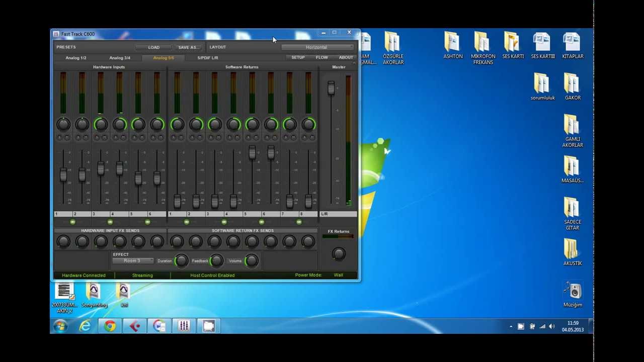The height and width of the screenshot is (362, 644).
Task: Click the SAVE AS... preset button
Action: (x=188, y=47)
